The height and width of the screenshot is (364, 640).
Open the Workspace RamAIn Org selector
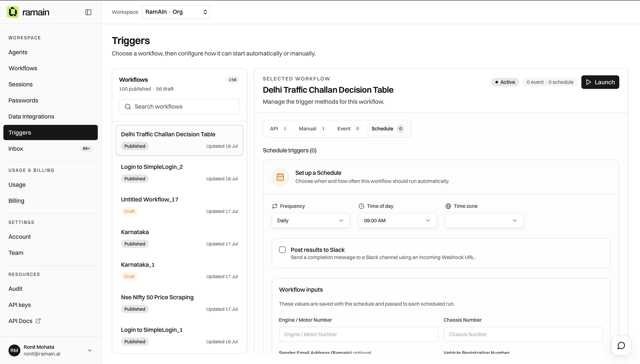176,12
